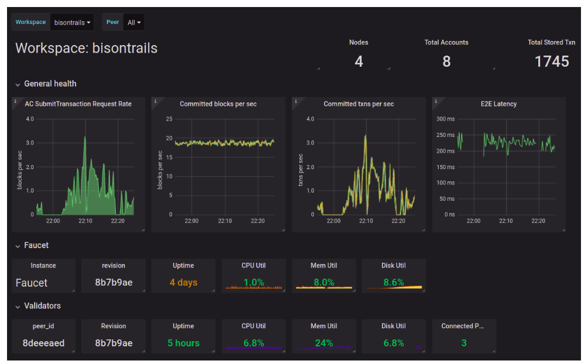Click Faucet Mem Util 8.0% gauge
The image size is (588, 364).
coord(324,283)
